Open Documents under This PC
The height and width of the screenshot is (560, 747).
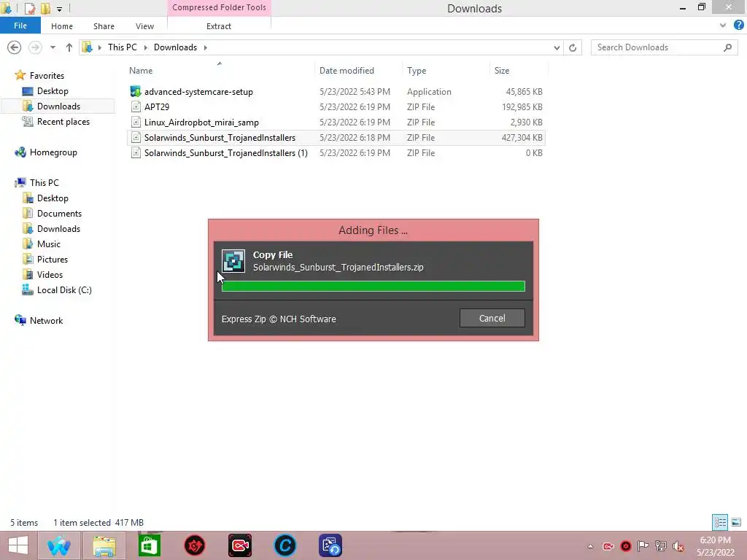coord(59,214)
